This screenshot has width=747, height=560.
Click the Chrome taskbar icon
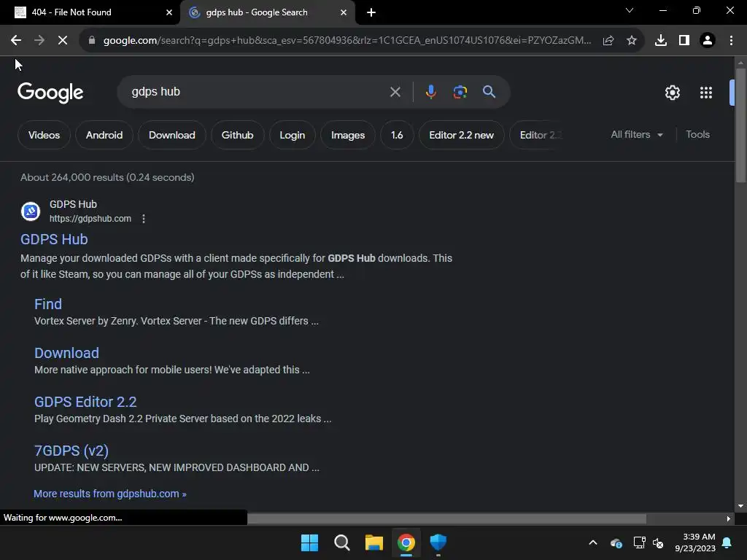click(x=406, y=542)
